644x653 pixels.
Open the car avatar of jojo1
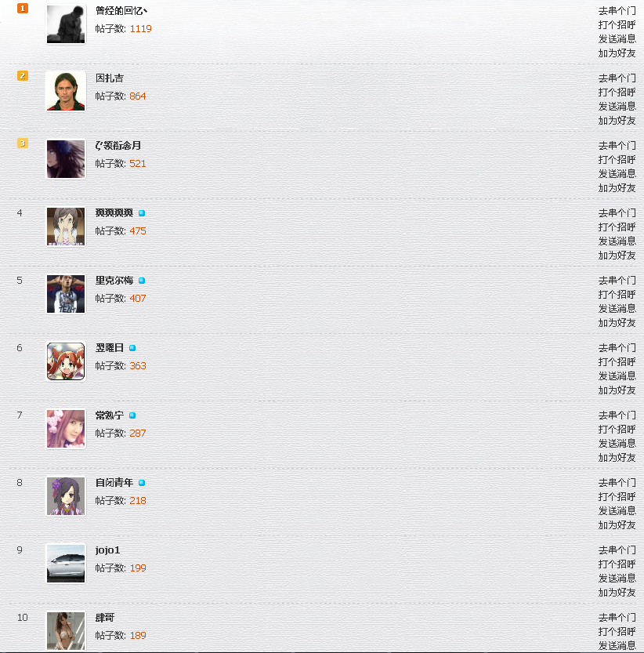66,564
